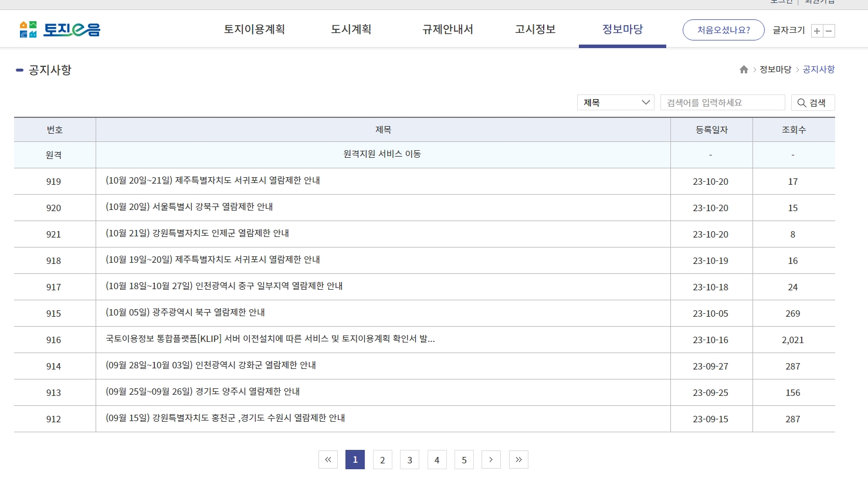The width and height of the screenshot is (868, 488).
Task: Jump to first page using the double-left arrow
Action: [328, 459]
